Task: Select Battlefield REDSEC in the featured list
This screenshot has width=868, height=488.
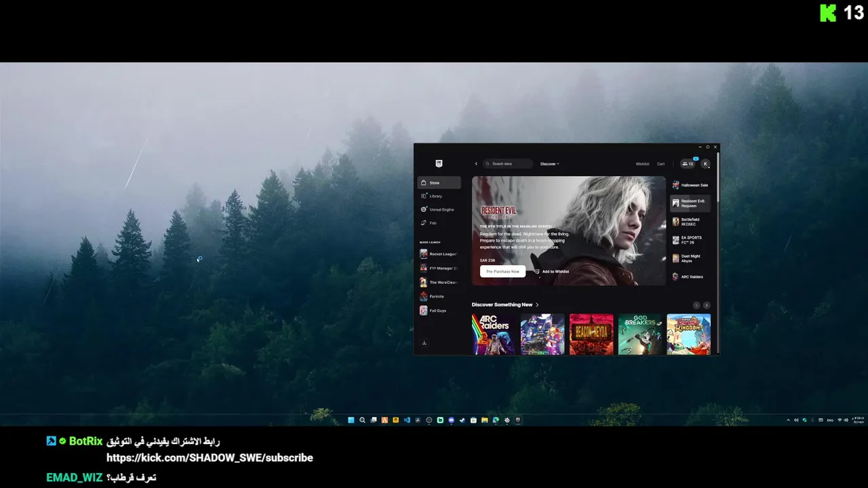Action: (690, 222)
